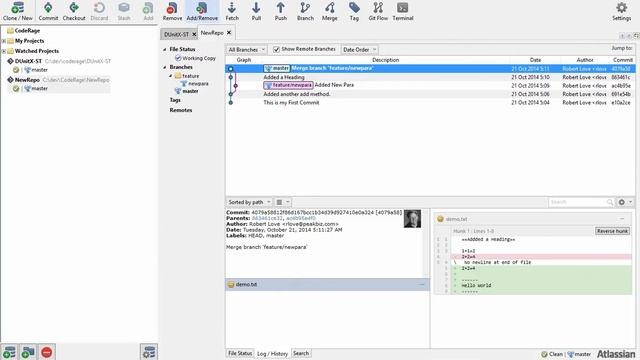Collapse the feature folder in Branches
640x360 pixels.
click(x=171, y=76)
